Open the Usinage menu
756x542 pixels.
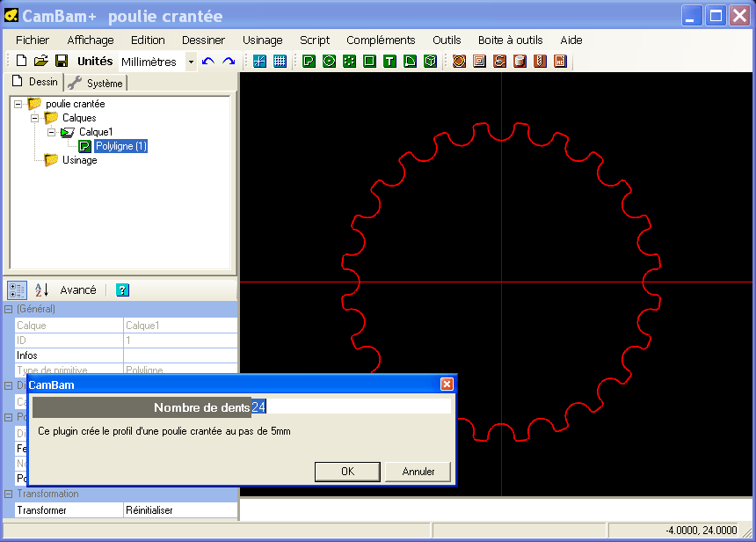262,40
